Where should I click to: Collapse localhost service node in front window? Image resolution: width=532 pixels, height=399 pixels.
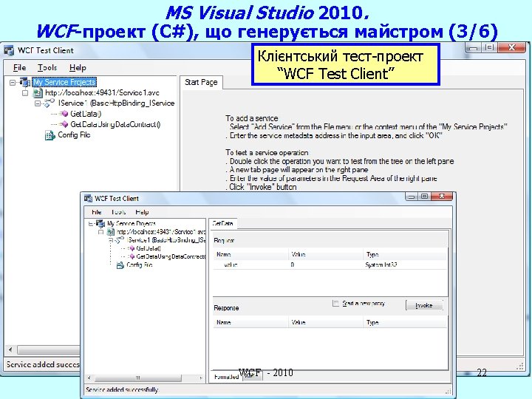100,232
